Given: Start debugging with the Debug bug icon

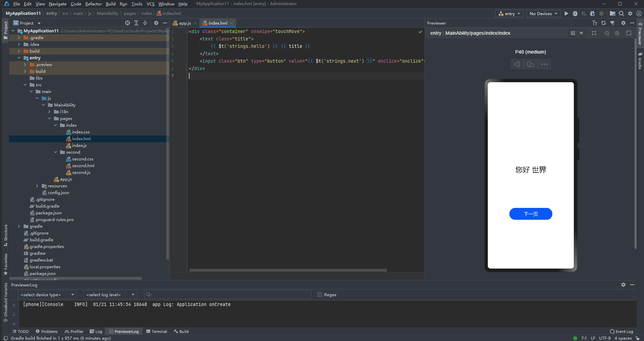Looking at the screenshot, I should 575,13.
